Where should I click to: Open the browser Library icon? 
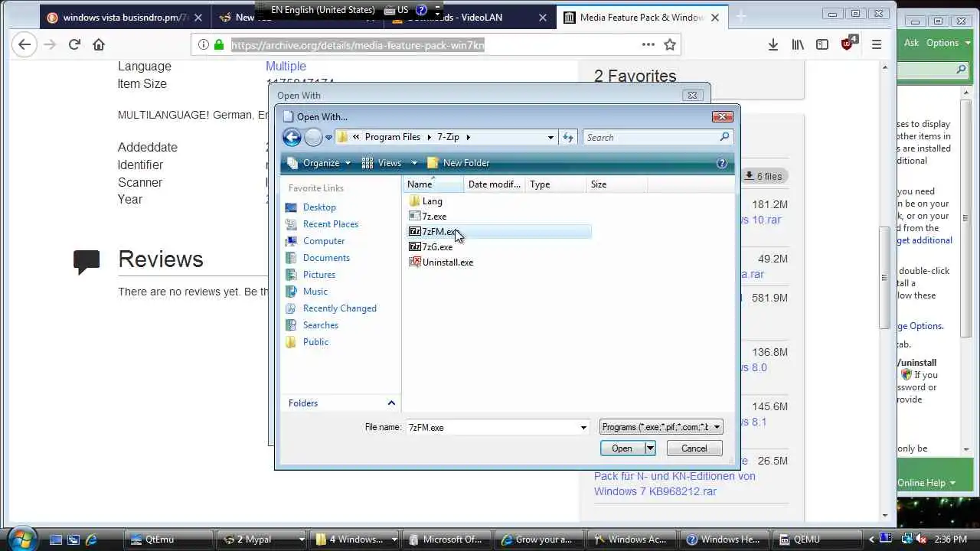point(798,44)
